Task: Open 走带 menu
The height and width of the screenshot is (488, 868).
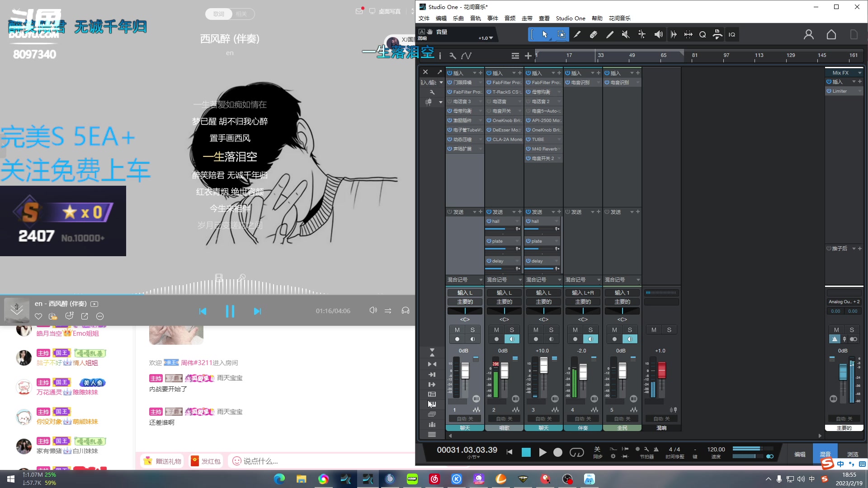Action: point(527,19)
